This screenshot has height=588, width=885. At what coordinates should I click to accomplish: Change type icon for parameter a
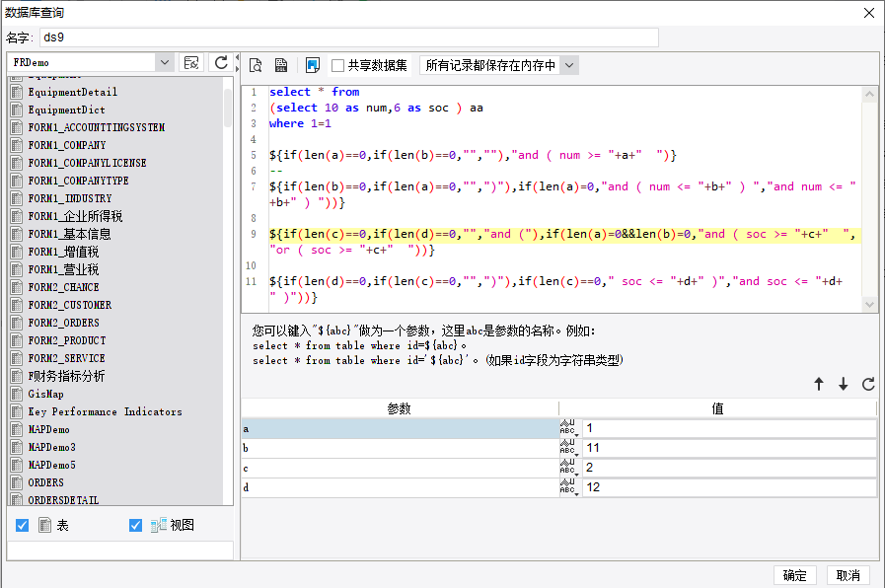[569, 428]
